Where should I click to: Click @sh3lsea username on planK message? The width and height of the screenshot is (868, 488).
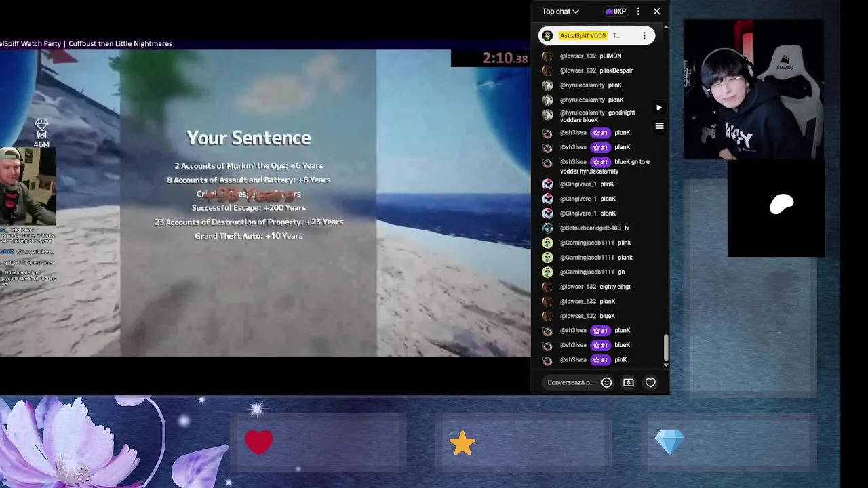coord(573,147)
